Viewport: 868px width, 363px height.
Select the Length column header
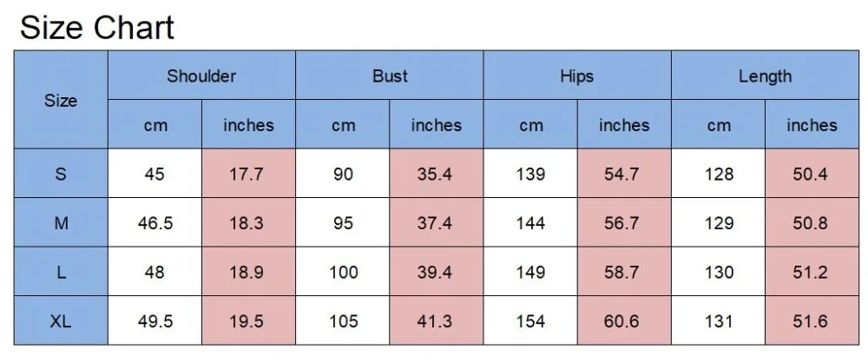[765, 76]
